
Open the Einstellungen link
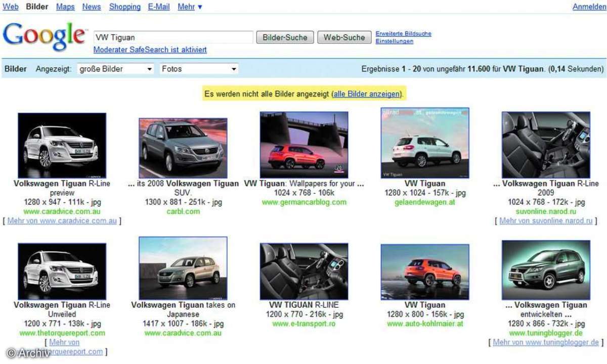coord(394,41)
